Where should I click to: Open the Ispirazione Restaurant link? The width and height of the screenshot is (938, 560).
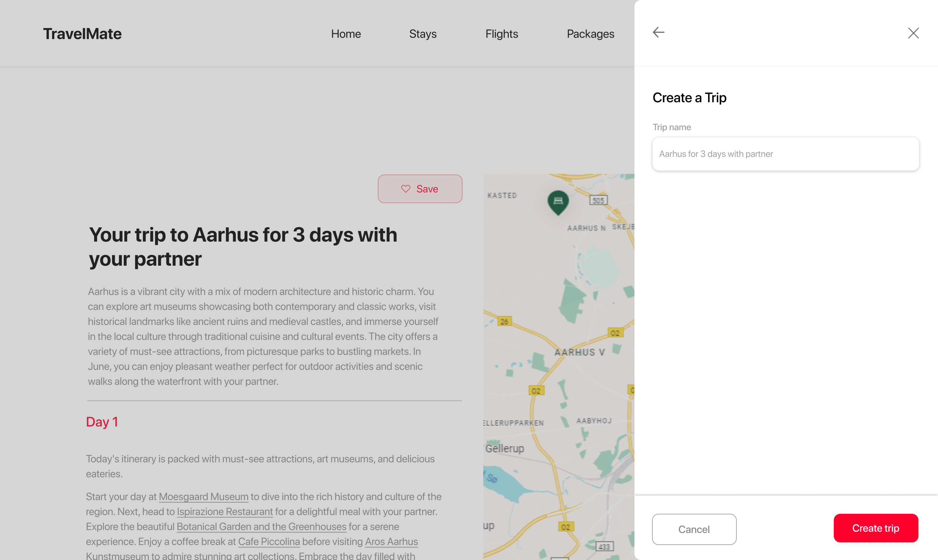[225, 512]
